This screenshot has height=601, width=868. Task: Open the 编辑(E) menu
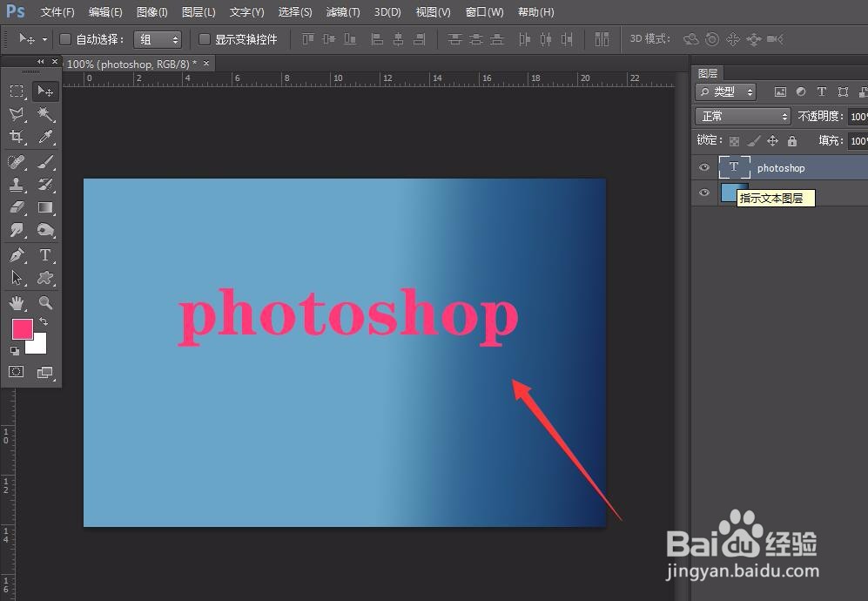point(105,11)
